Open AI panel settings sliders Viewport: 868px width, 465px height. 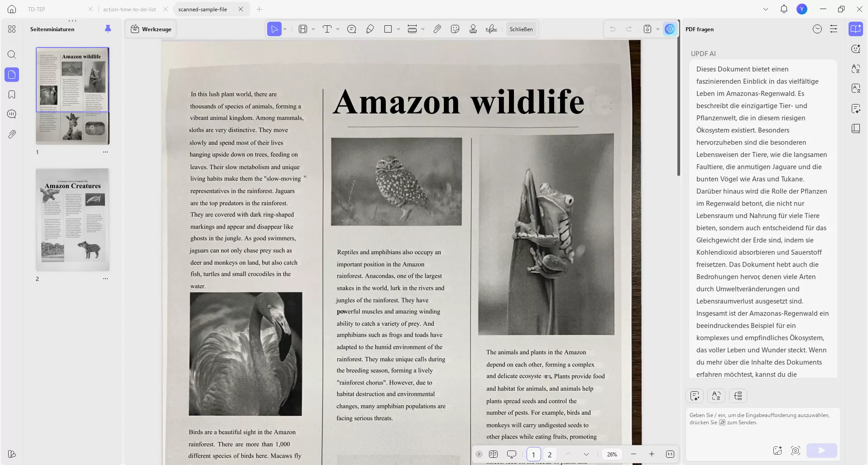[834, 29]
